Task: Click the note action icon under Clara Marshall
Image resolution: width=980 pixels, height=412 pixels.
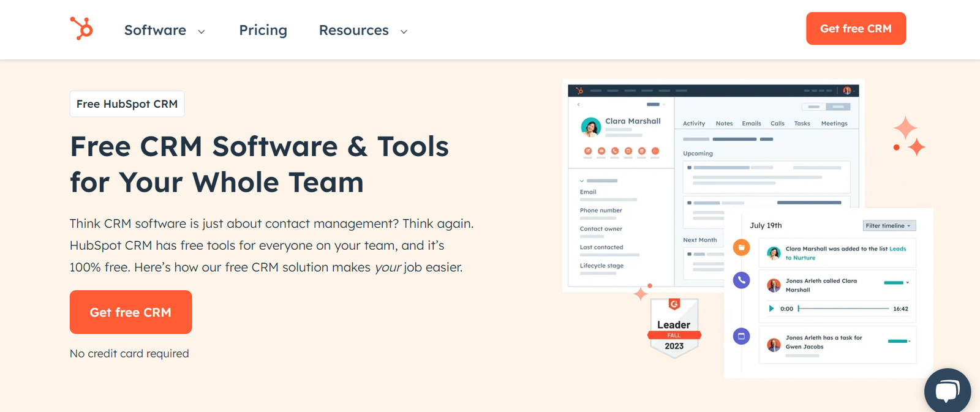Action: [588, 151]
